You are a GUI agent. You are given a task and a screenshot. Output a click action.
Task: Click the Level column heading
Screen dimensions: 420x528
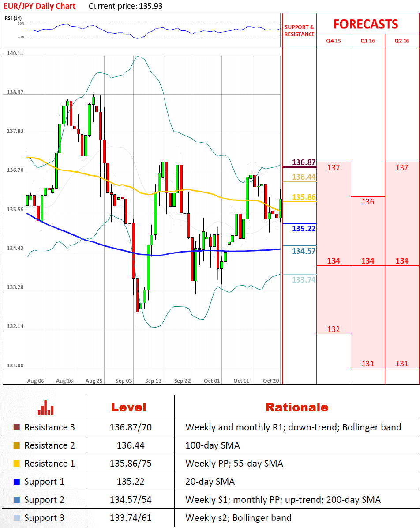[x=128, y=407]
